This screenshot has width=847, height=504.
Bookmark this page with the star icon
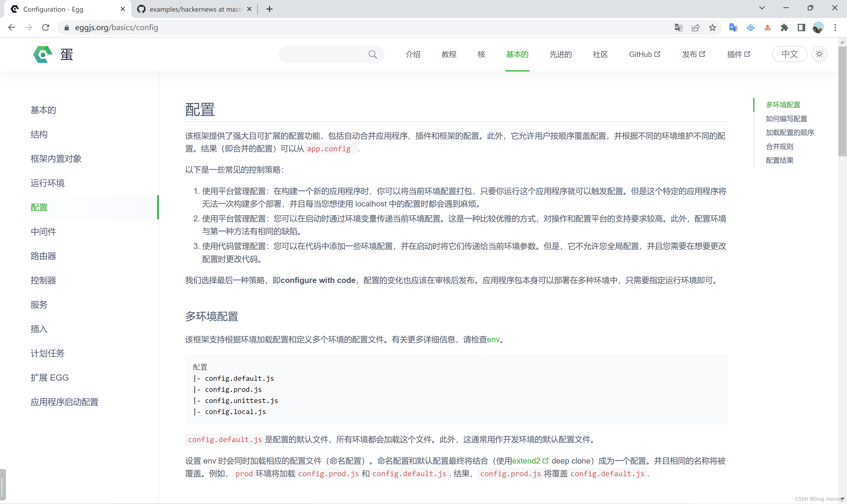[712, 28]
